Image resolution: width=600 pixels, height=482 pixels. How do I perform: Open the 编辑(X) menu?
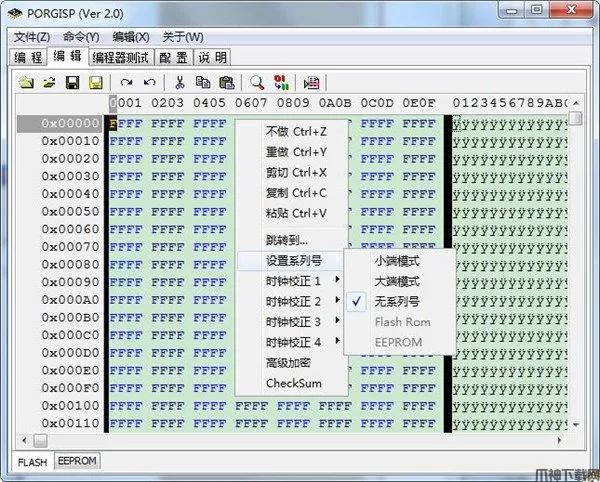130,37
